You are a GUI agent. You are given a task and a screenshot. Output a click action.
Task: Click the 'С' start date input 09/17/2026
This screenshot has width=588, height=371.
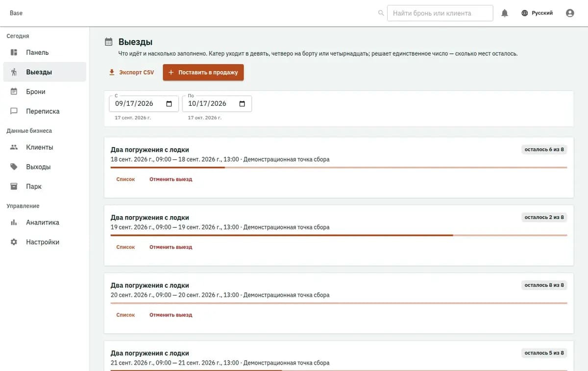pos(144,104)
